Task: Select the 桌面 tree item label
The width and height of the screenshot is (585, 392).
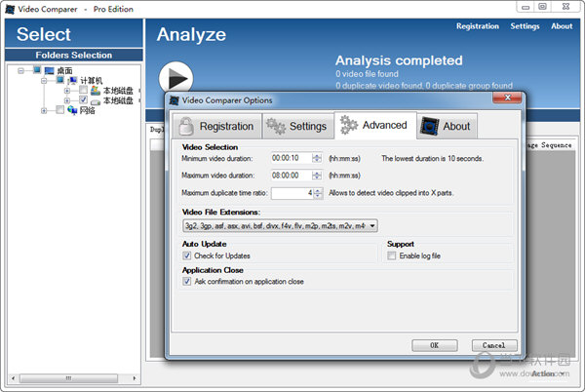Action: (x=64, y=70)
